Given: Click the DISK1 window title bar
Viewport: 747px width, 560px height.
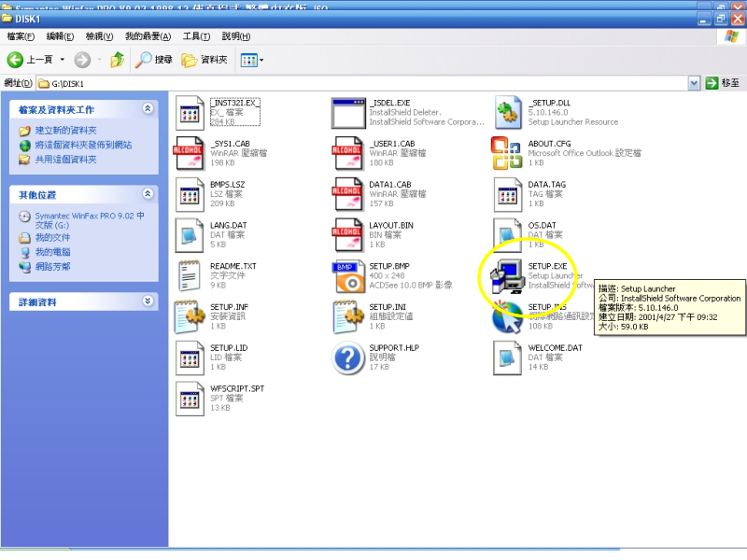Looking at the screenshot, I should [x=347, y=19].
